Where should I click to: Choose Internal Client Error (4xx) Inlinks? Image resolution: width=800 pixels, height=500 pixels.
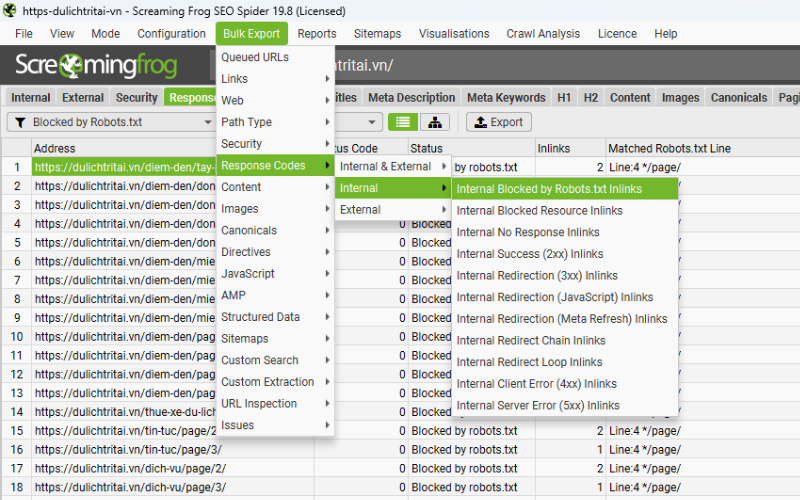click(x=565, y=384)
